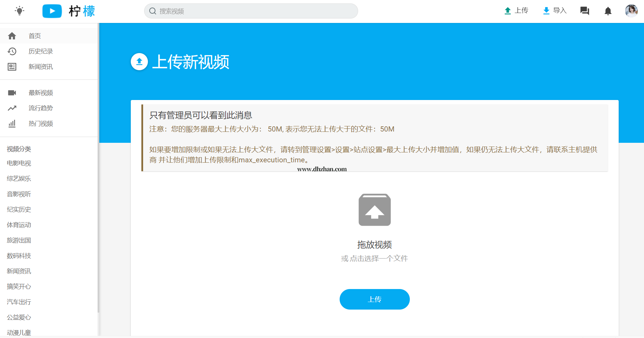This screenshot has height=338, width=644.
Task: Click the gray upload box drop icon
Action: tap(375, 210)
